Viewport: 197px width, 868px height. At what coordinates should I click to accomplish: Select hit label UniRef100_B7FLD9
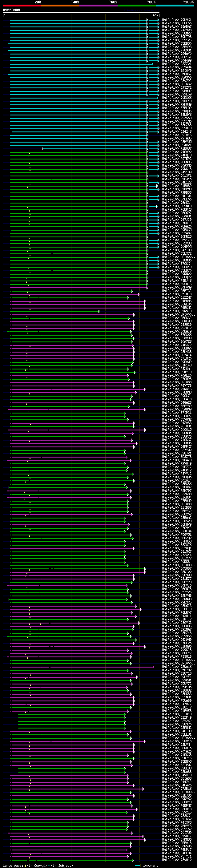tap(176, 108)
